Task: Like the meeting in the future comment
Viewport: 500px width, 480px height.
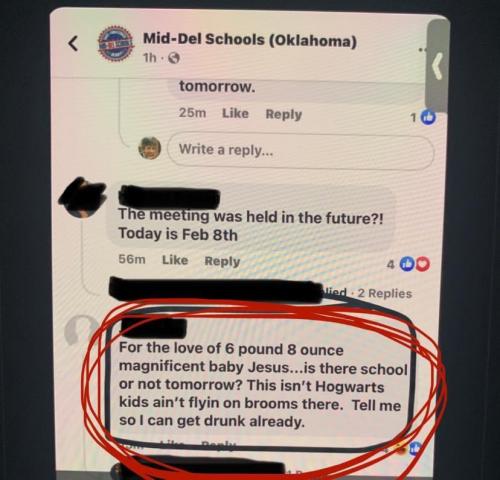Action: tap(175, 260)
